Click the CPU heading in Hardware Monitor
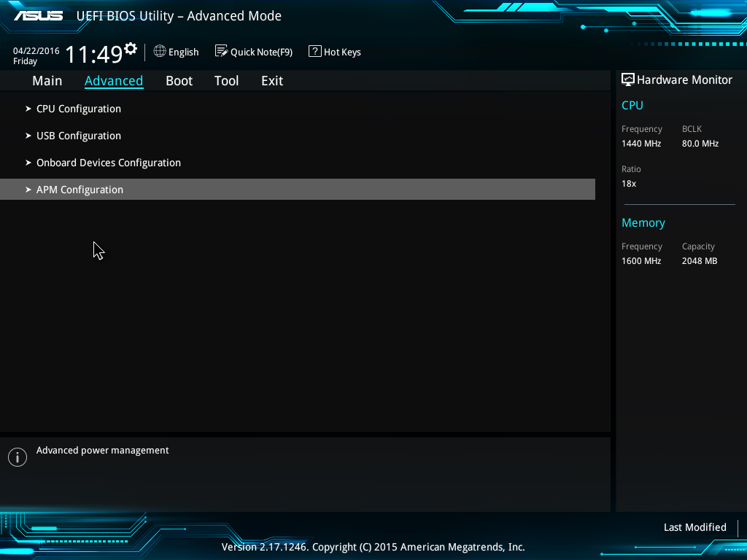The width and height of the screenshot is (747, 560). pyautogui.click(x=632, y=105)
